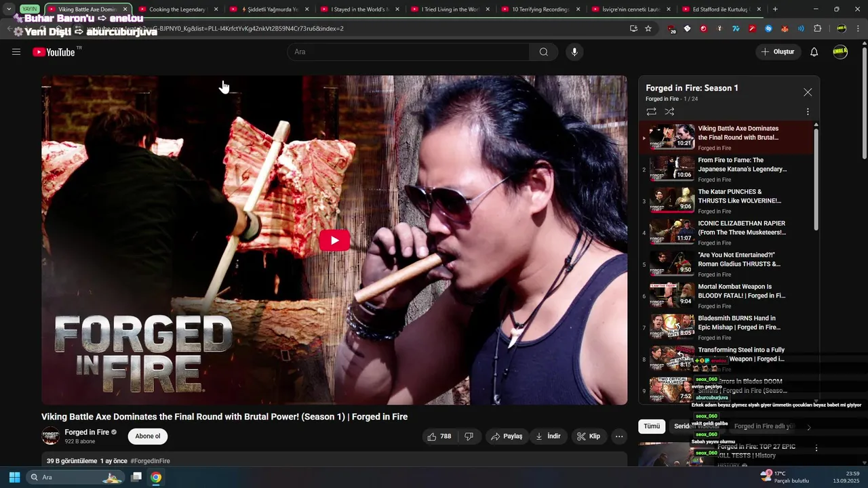Bookmark this page with the star
The image size is (868, 488).
[x=648, y=28]
